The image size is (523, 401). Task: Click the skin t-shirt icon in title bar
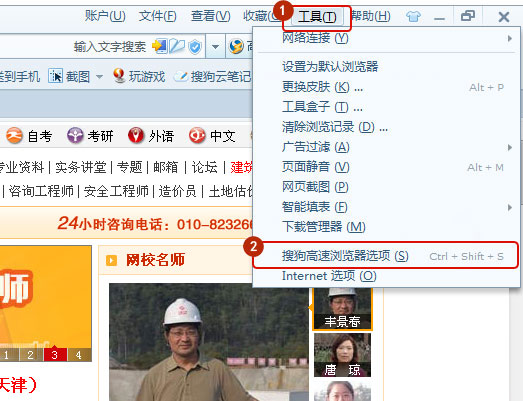413,16
